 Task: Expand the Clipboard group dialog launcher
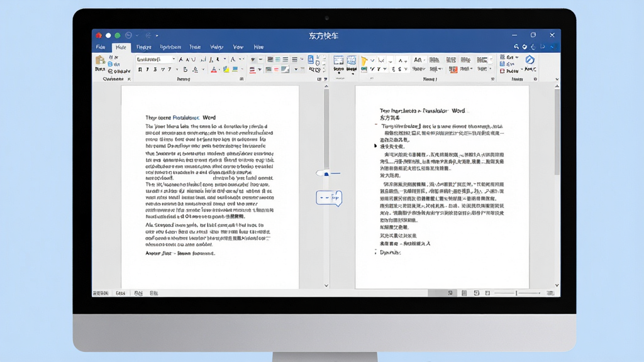click(129, 79)
